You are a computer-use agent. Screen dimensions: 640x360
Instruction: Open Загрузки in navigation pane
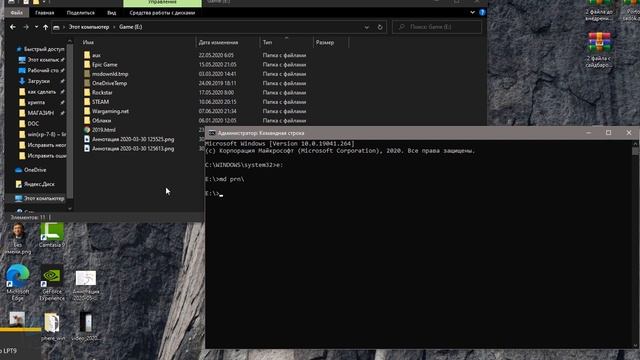click(x=38, y=81)
